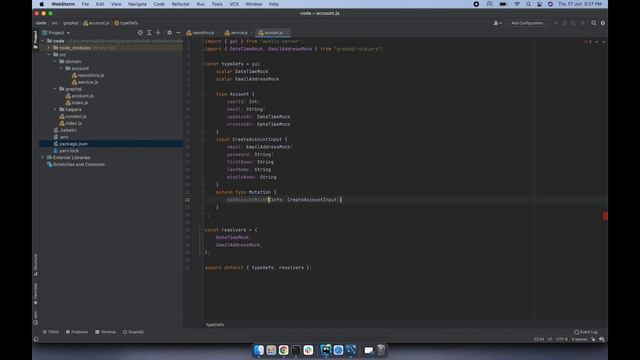Expand External Libraries node
This screenshot has width=640, height=360.
43,158
